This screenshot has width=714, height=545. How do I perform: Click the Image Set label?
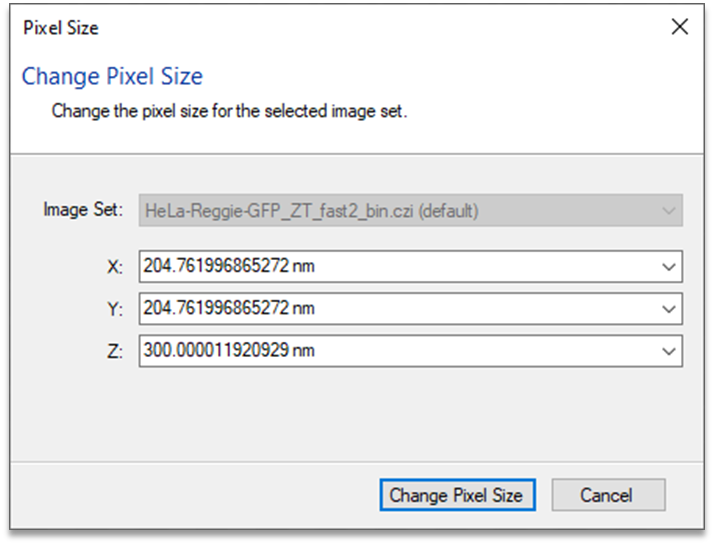coord(83,210)
